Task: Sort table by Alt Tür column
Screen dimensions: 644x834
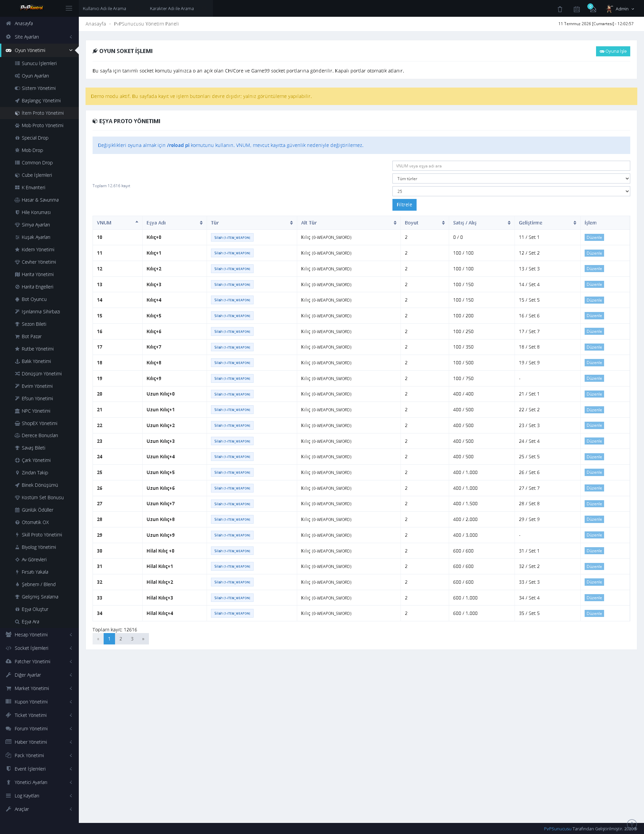Action: (348, 223)
